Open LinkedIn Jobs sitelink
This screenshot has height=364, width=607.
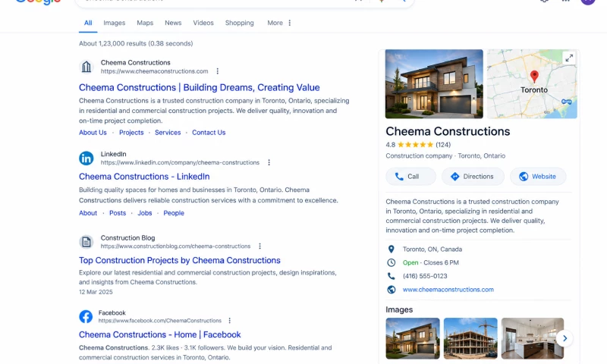[145, 213]
